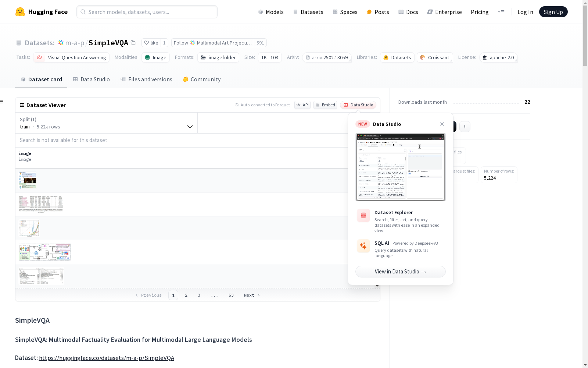
Task: Click the Data Studio button in viewer header
Action: tap(358, 105)
